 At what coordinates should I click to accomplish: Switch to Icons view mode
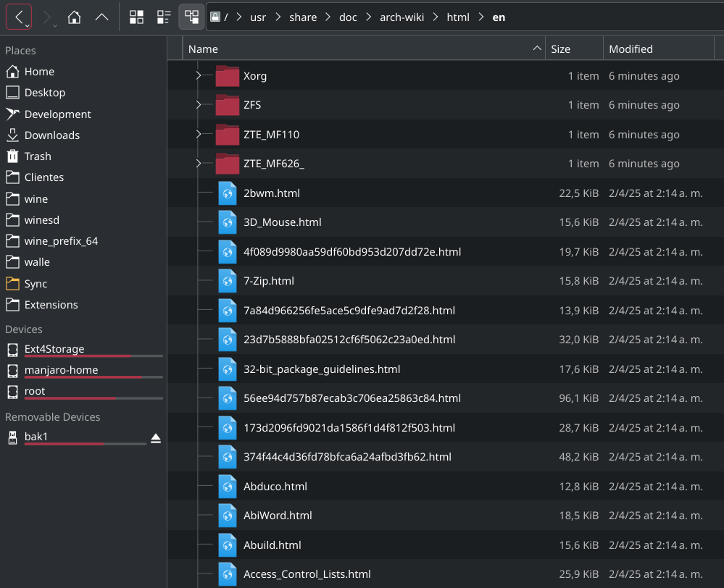pos(136,17)
